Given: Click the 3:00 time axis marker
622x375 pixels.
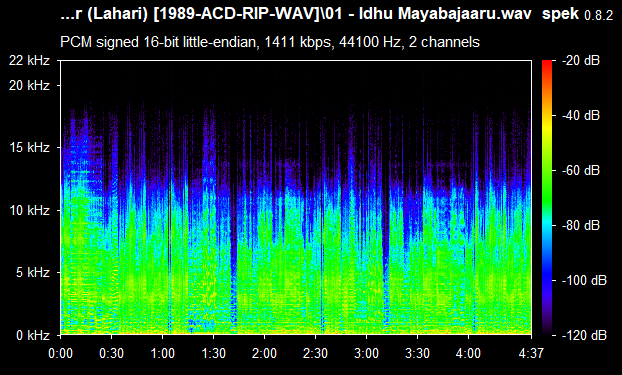Looking at the screenshot, I should click(366, 353).
